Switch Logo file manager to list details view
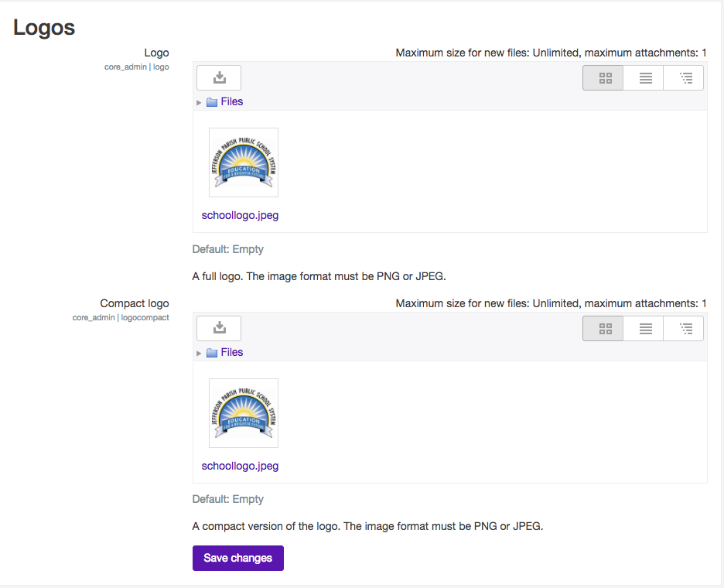The image size is (724, 588). click(644, 77)
